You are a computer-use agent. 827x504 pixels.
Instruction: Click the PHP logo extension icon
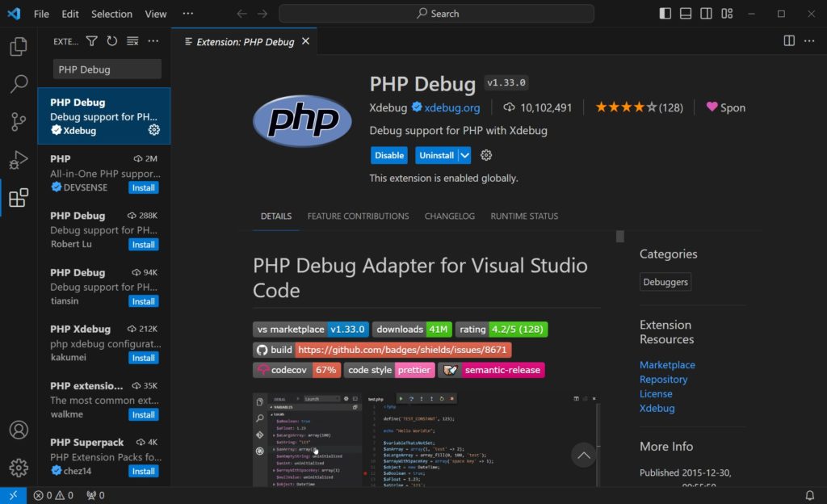302,120
